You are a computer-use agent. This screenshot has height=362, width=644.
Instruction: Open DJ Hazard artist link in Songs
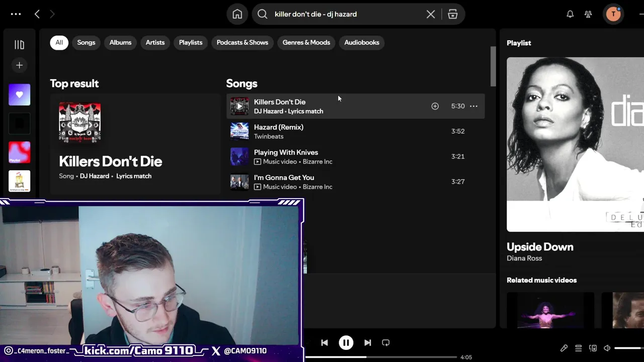coord(268,111)
